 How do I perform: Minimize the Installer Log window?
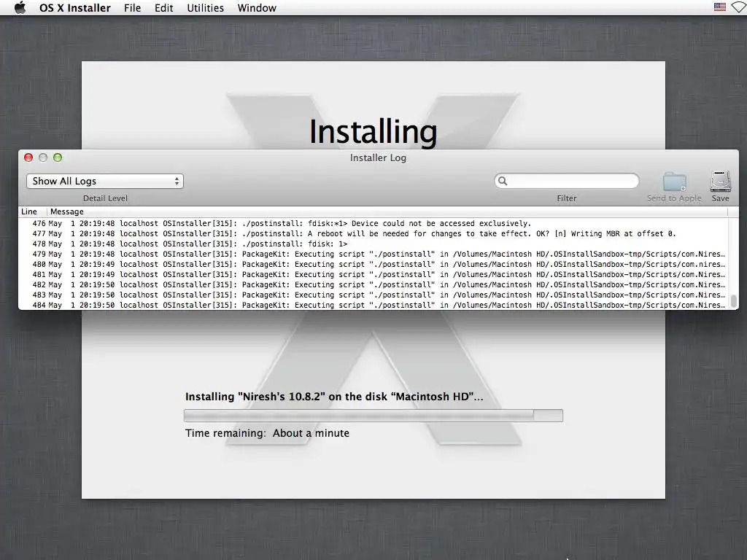pyautogui.click(x=43, y=157)
